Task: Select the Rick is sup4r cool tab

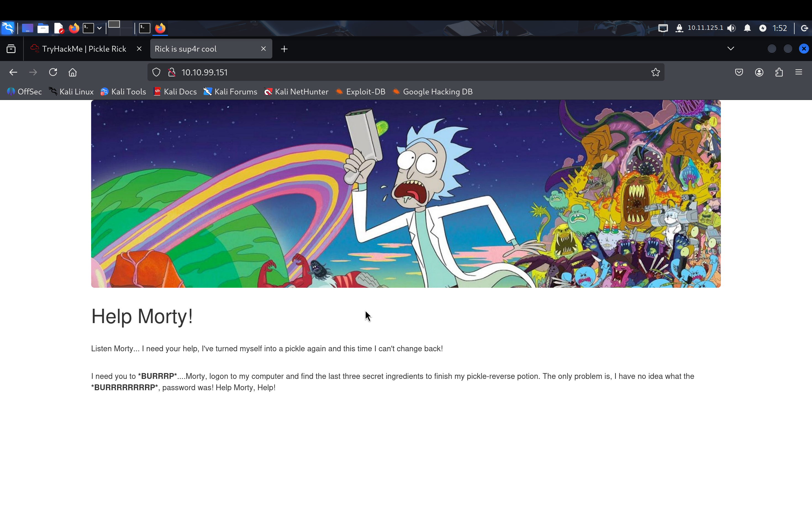Action: (x=211, y=49)
